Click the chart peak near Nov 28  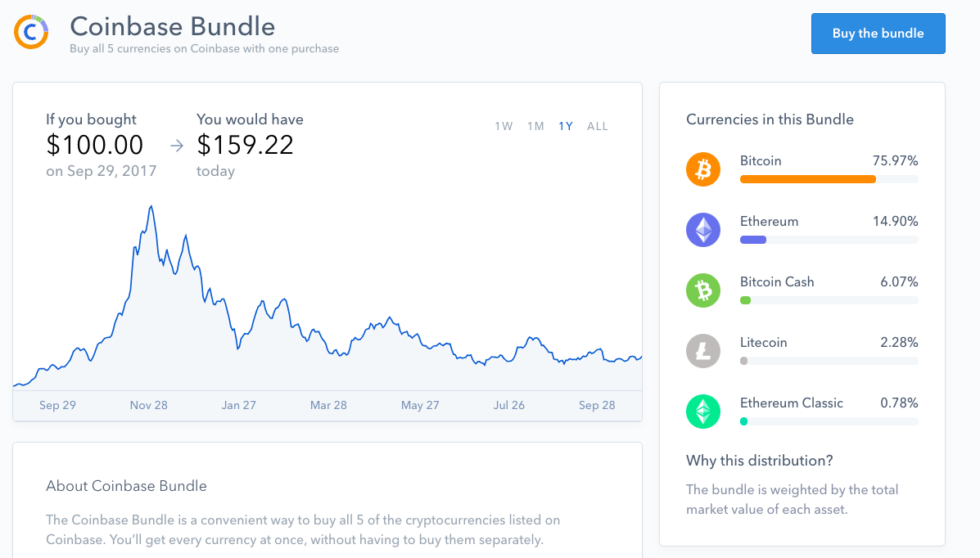151,207
